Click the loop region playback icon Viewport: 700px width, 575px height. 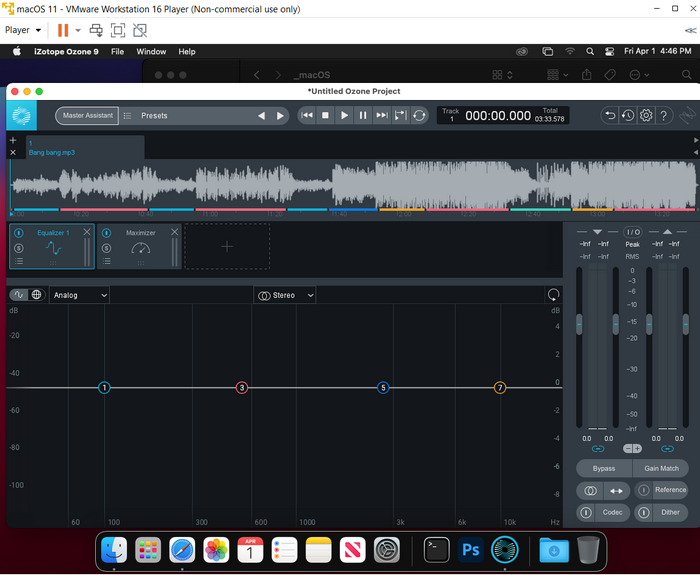tap(400, 116)
